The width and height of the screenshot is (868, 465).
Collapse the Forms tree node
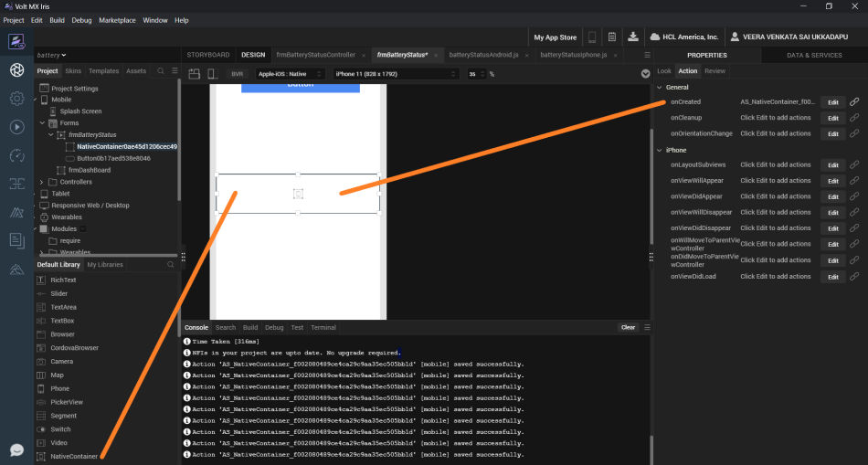click(x=42, y=123)
